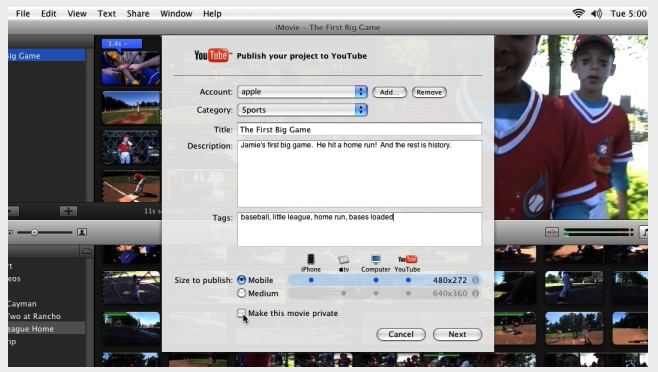
Task: Open the Edit menu
Action: tap(49, 13)
